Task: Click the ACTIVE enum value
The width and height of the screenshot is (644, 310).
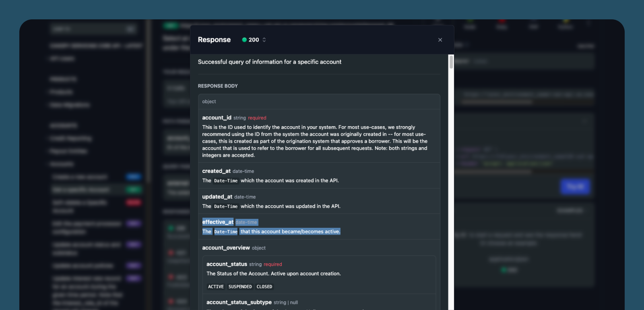Action: pyautogui.click(x=216, y=287)
